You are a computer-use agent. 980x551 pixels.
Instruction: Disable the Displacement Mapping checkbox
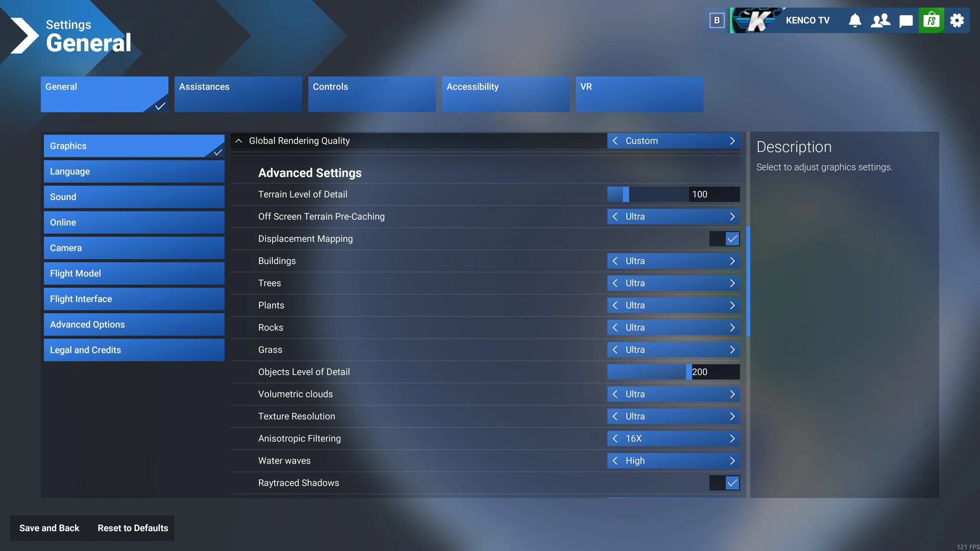(731, 239)
